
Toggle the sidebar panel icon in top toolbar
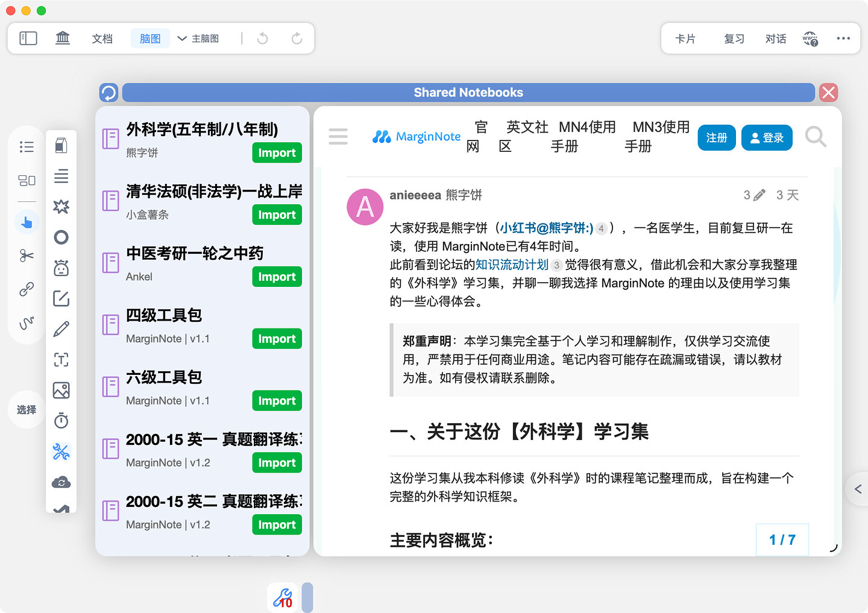point(28,39)
